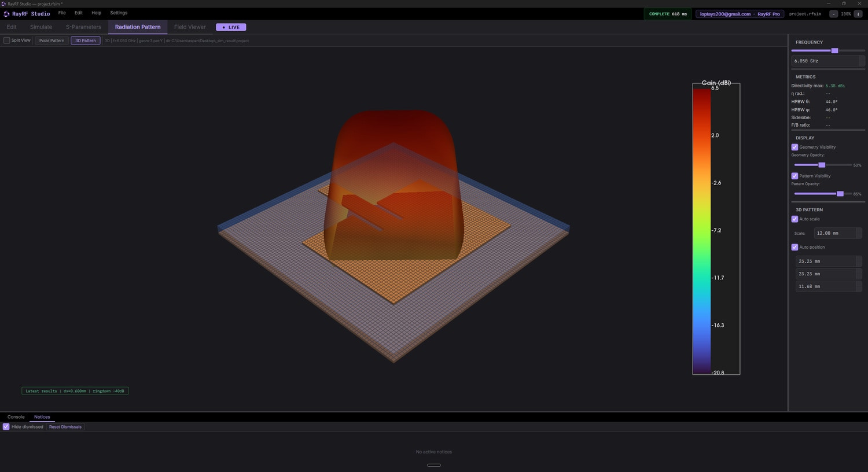The image size is (868, 472).
Task: Click the first 23.23 mm position field
Action: [x=829, y=261]
